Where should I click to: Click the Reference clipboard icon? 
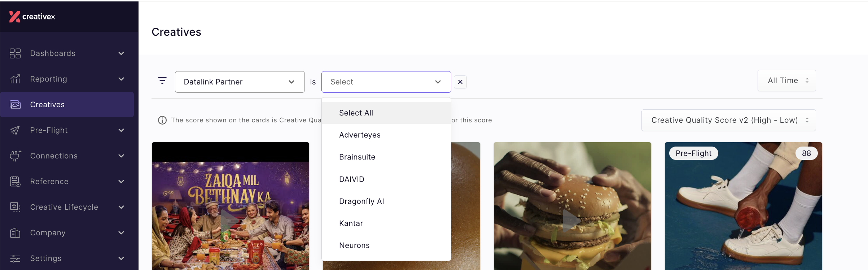pyautogui.click(x=15, y=182)
